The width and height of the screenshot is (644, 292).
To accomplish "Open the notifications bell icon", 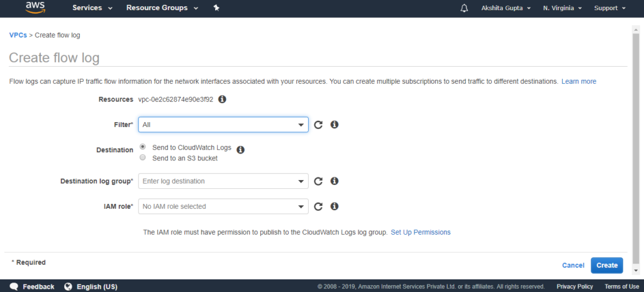I will coord(464,8).
